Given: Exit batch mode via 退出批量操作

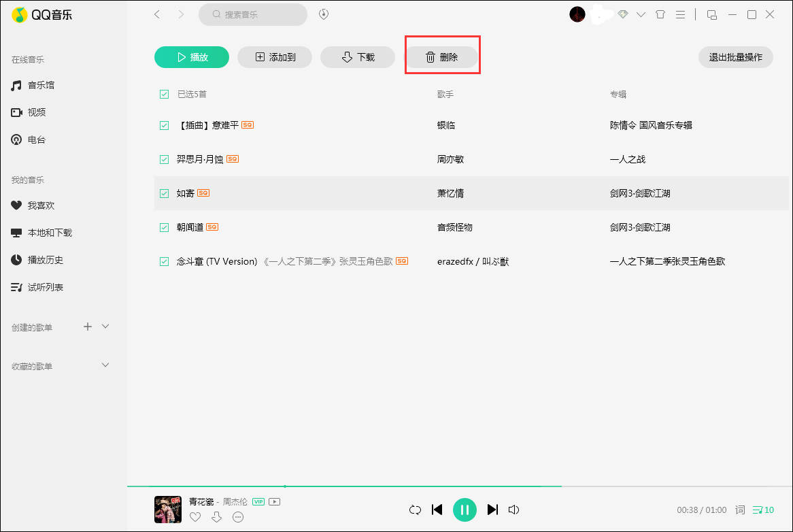Looking at the screenshot, I should (736, 57).
